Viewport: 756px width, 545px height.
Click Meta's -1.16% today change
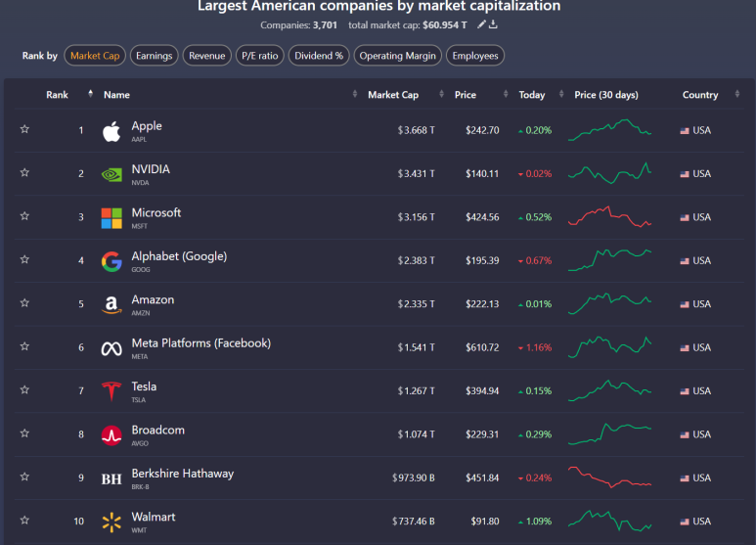point(535,347)
